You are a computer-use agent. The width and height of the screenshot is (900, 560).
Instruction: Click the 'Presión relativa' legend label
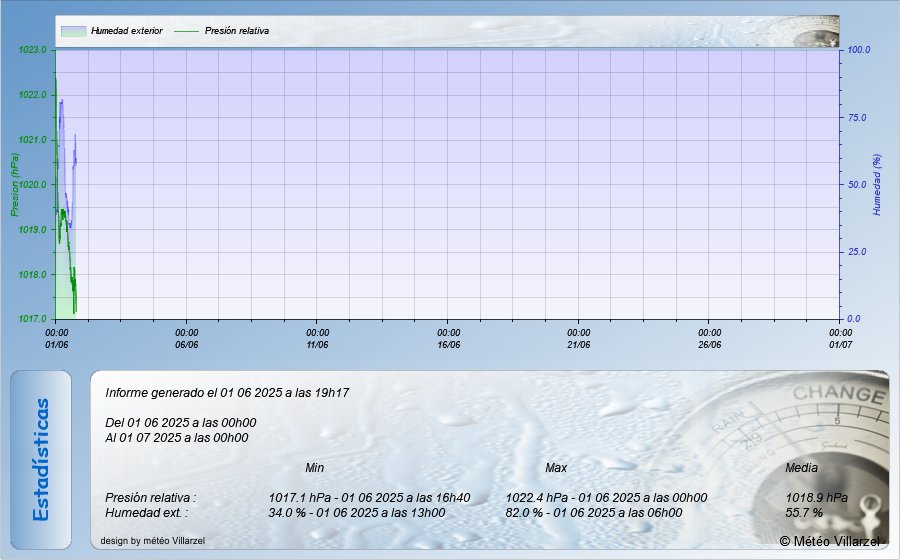tap(236, 31)
